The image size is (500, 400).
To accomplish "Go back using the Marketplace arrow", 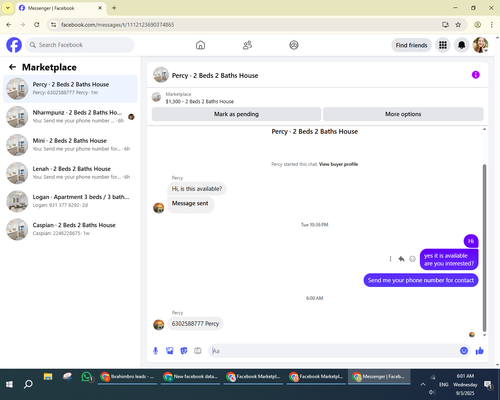I will coord(12,67).
